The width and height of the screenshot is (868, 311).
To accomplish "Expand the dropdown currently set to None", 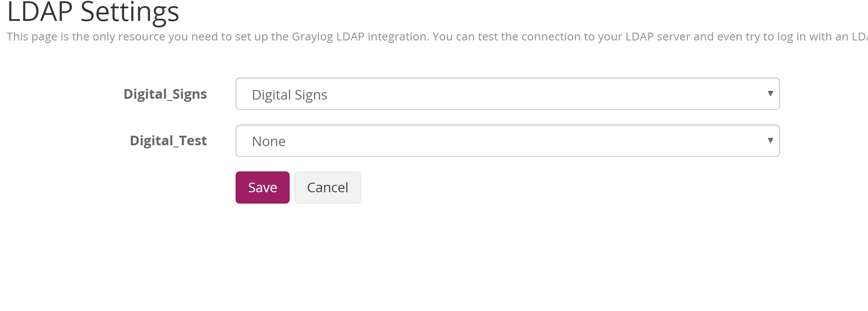I will (x=507, y=140).
